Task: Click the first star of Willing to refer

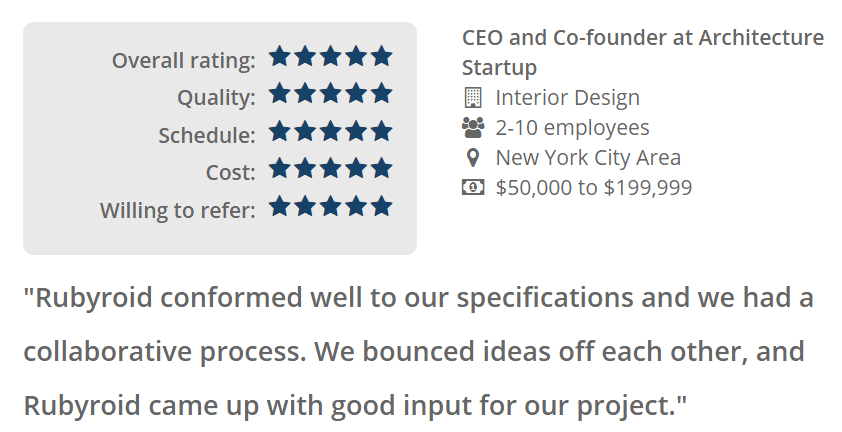Action: point(280,207)
